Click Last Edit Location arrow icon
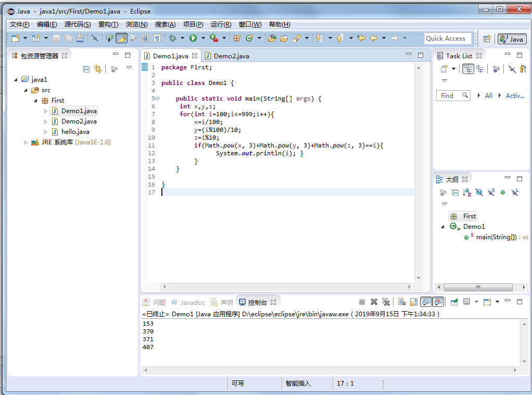The height and width of the screenshot is (395, 532). [361, 38]
